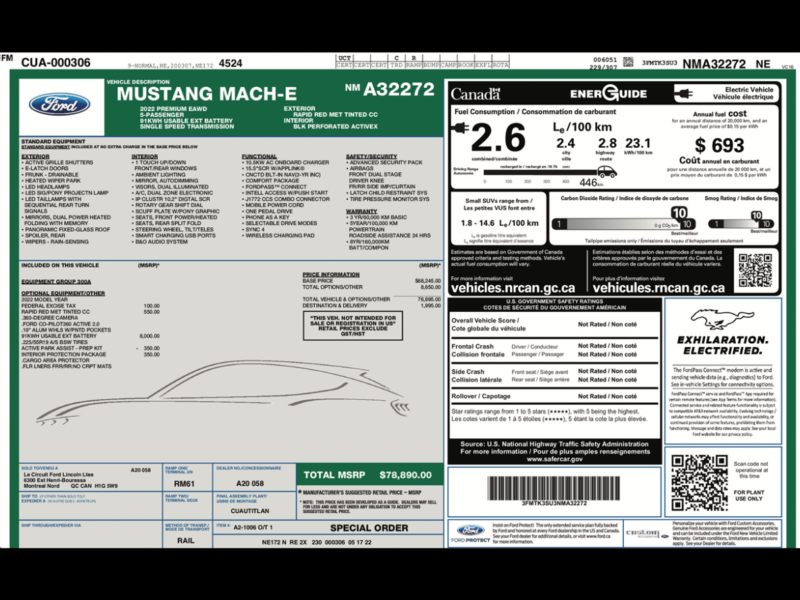This screenshot has width=800, height=600.
Task: Click the EnerGuide logo
Action: click(x=608, y=93)
